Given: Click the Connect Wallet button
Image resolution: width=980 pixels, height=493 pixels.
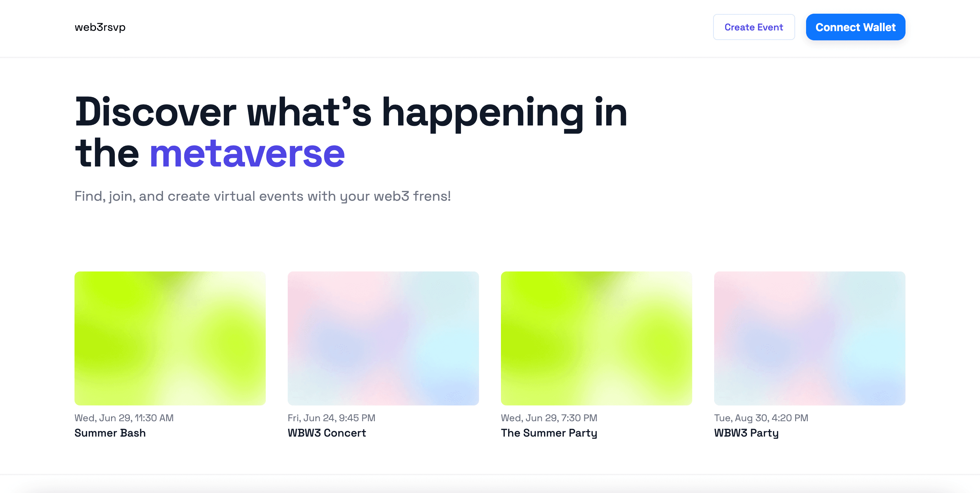Looking at the screenshot, I should coord(855,27).
